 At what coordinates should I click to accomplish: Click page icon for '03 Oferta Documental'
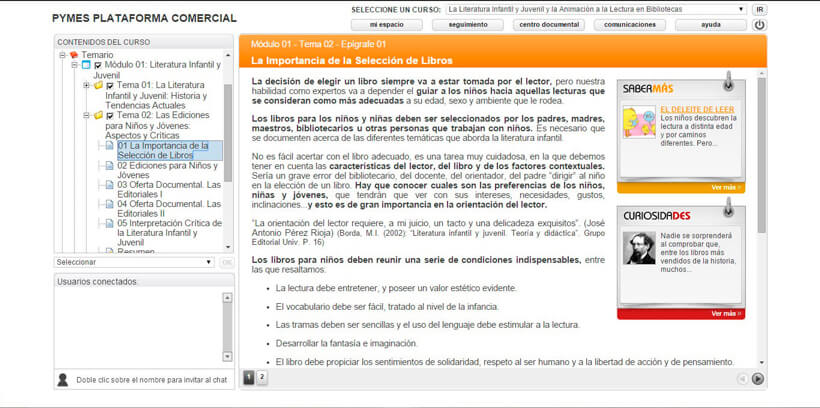pyautogui.click(x=109, y=185)
